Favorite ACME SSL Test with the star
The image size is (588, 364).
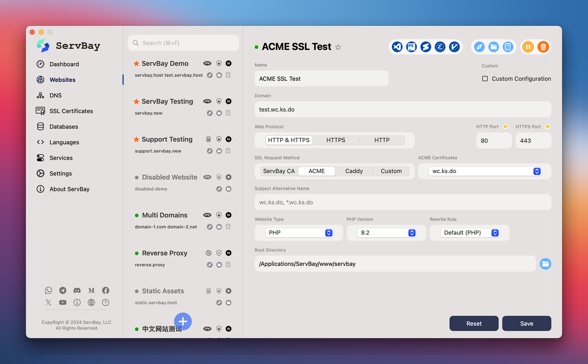(338, 47)
